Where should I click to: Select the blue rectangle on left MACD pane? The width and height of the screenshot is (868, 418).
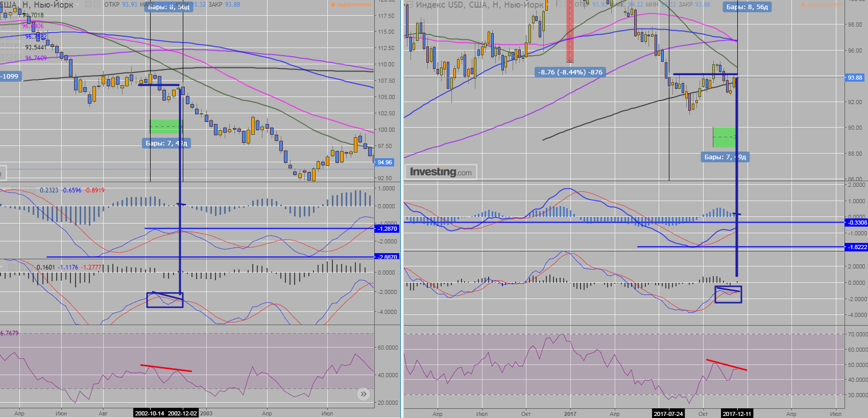(165, 300)
